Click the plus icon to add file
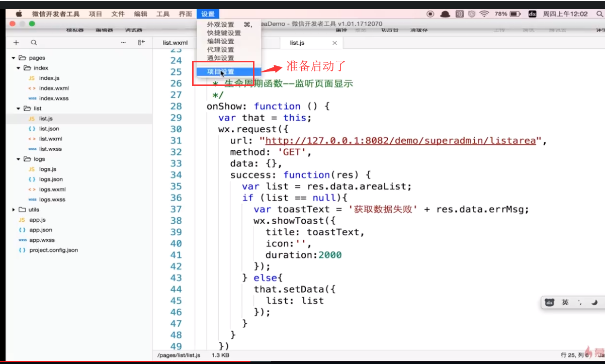 tap(16, 43)
